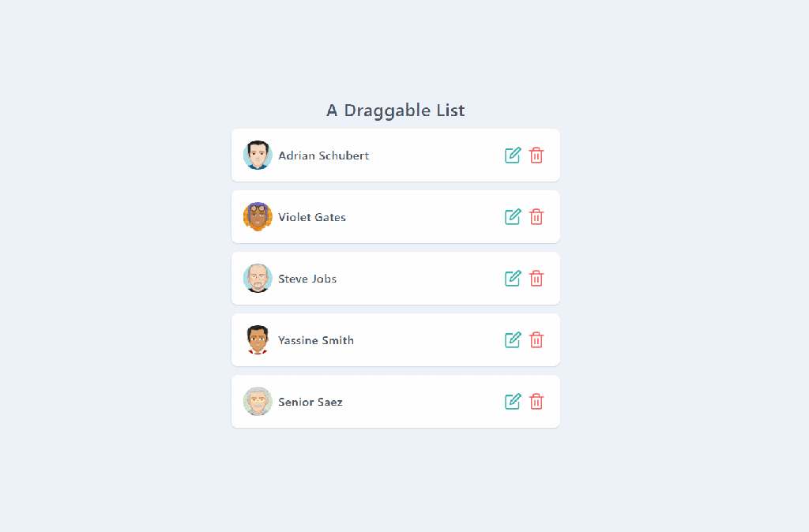Remove Violet Gates using the trash icon
809x532 pixels.
click(536, 217)
